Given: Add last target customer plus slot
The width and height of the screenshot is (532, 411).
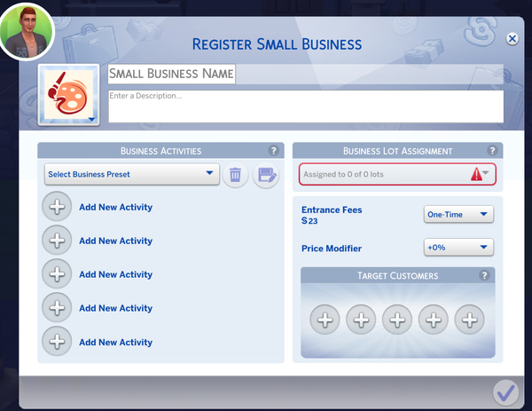Looking at the screenshot, I should [x=469, y=320].
